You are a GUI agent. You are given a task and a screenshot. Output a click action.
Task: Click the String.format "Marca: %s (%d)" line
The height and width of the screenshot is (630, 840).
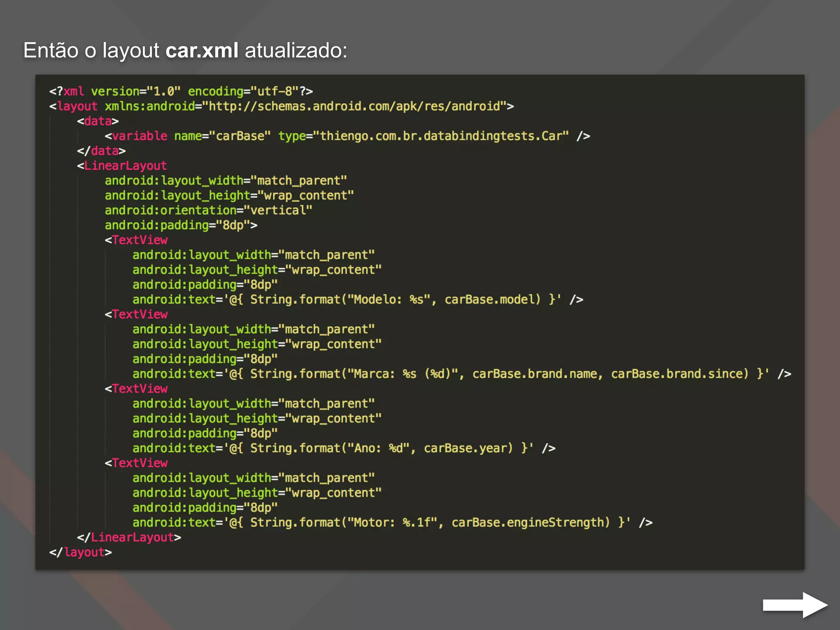(x=461, y=374)
